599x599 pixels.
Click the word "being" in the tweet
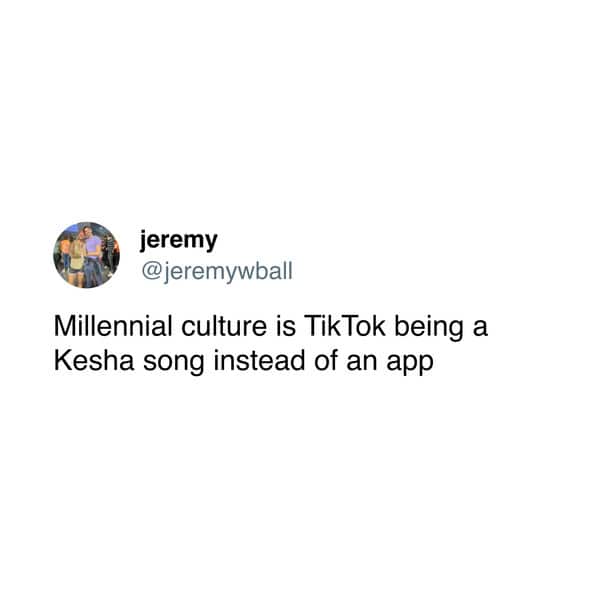(x=429, y=329)
